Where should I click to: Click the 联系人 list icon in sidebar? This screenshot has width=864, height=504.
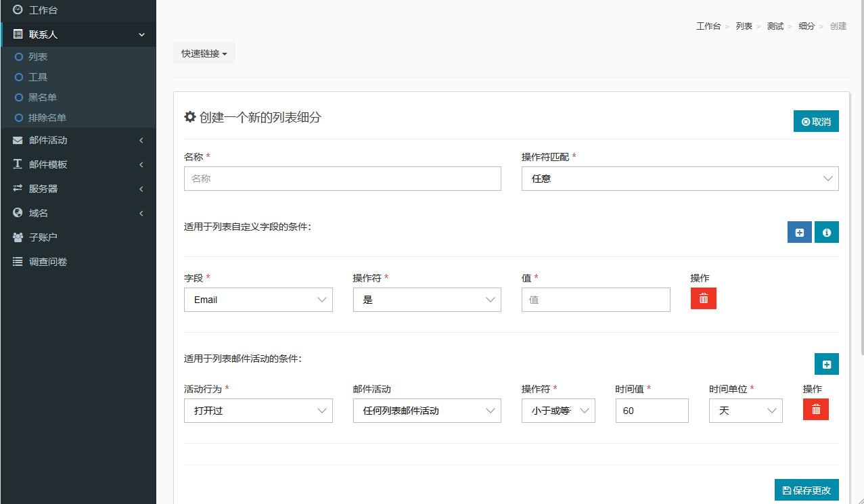(18, 35)
